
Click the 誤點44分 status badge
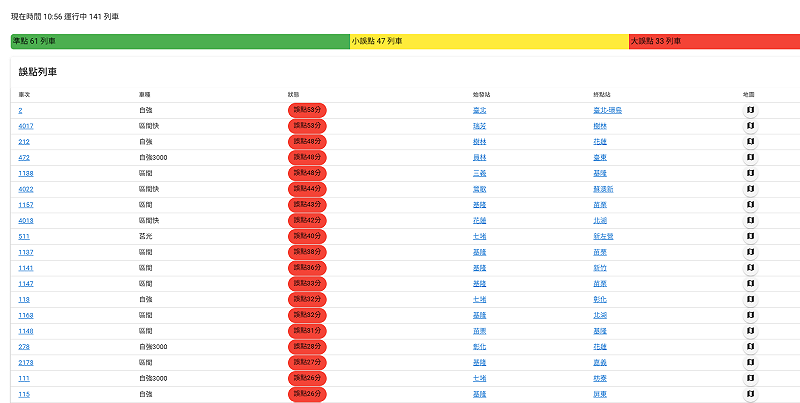pyautogui.click(x=308, y=189)
